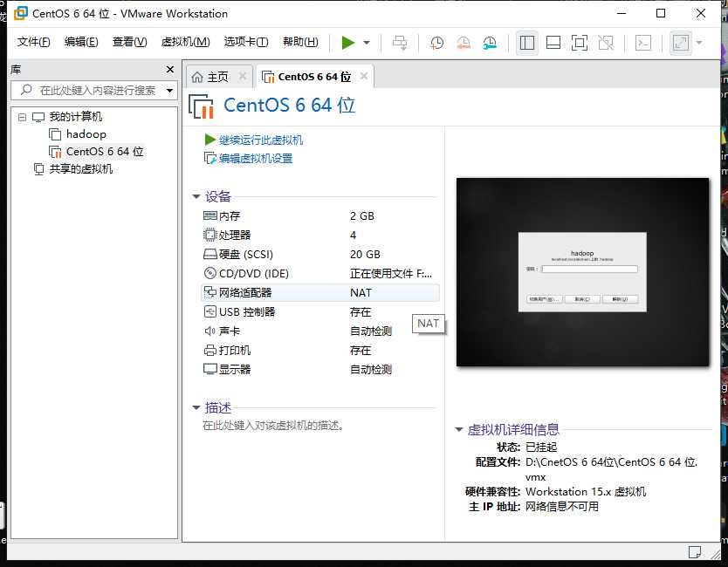Open the 选项卡(T) menu
Screen dimensions: 728x567
pos(246,42)
